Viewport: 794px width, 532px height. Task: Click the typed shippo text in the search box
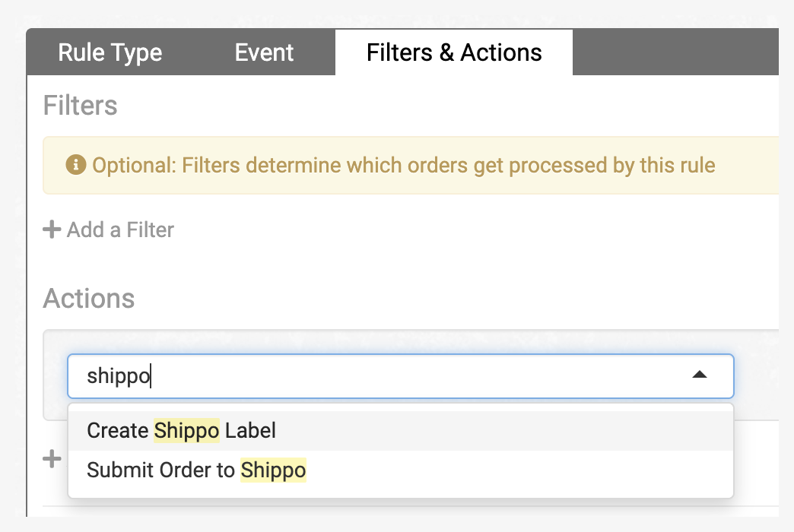pos(118,375)
